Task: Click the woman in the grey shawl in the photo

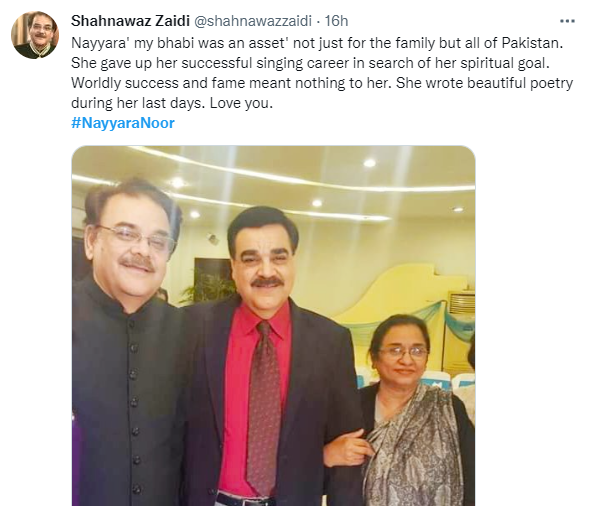Action: coord(413,411)
